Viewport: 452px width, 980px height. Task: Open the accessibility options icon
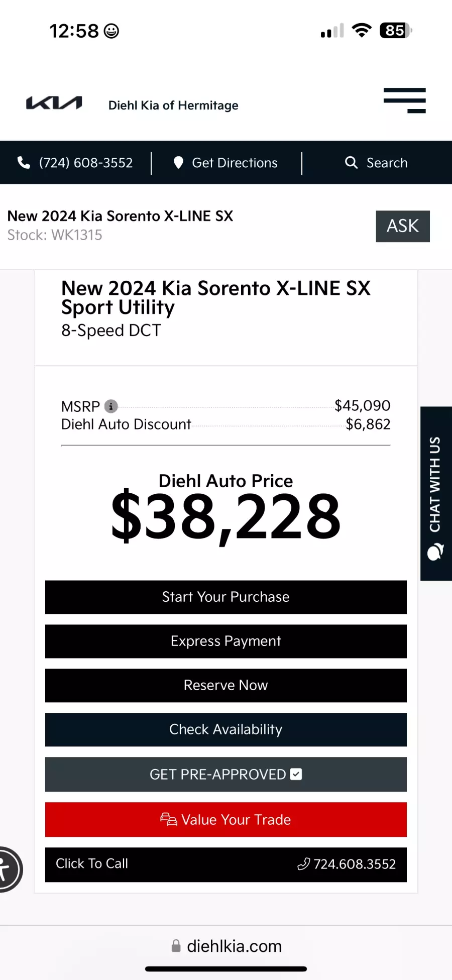click(x=7, y=869)
